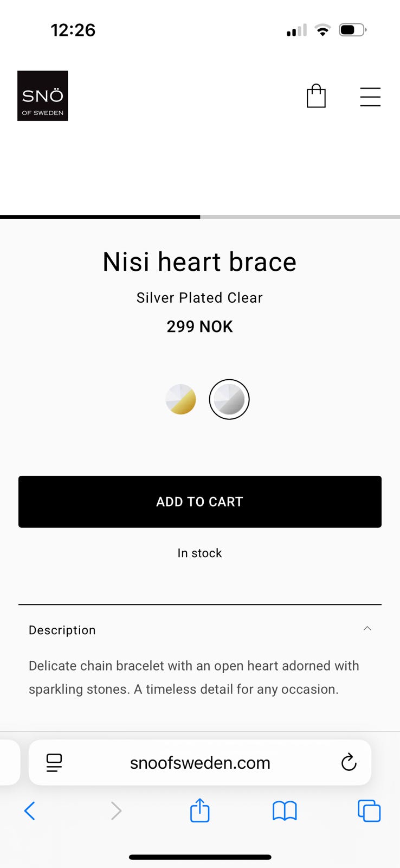Viewport: 400px width, 868px height.
Task: Reload the page with refresh icon
Action: 349,762
